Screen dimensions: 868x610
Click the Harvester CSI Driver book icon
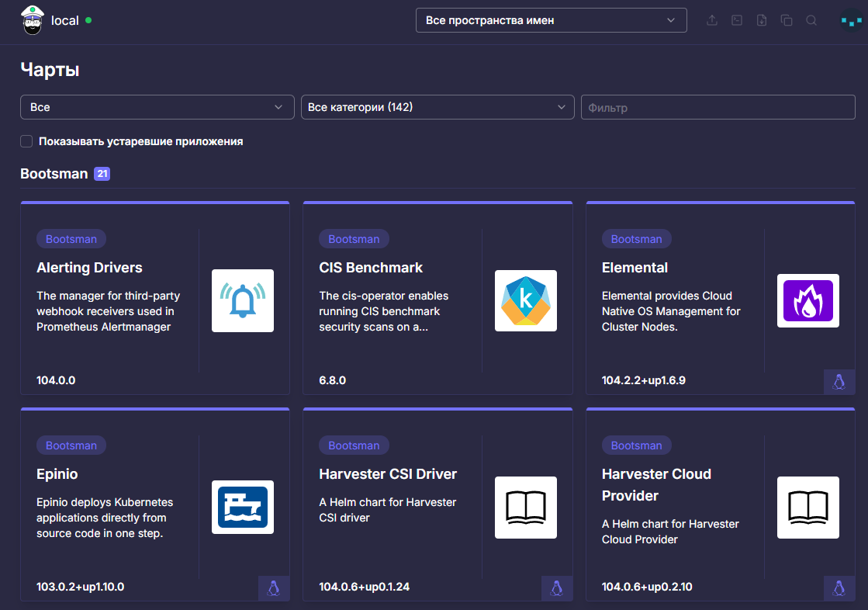tap(525, 507)
